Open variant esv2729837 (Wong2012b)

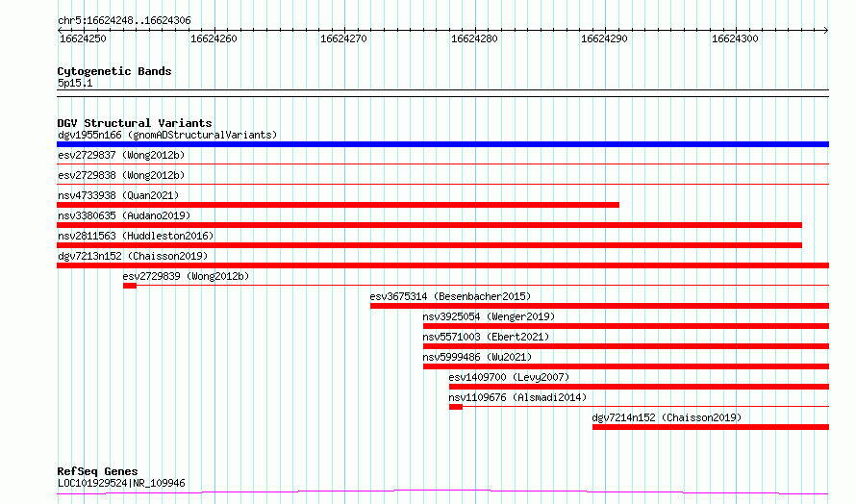(x=121, y=155)
